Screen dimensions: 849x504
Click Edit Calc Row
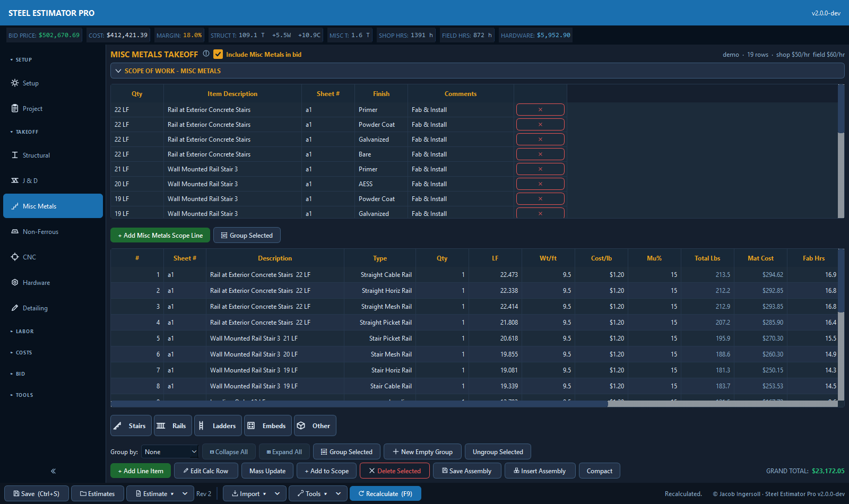coord(205,471)
